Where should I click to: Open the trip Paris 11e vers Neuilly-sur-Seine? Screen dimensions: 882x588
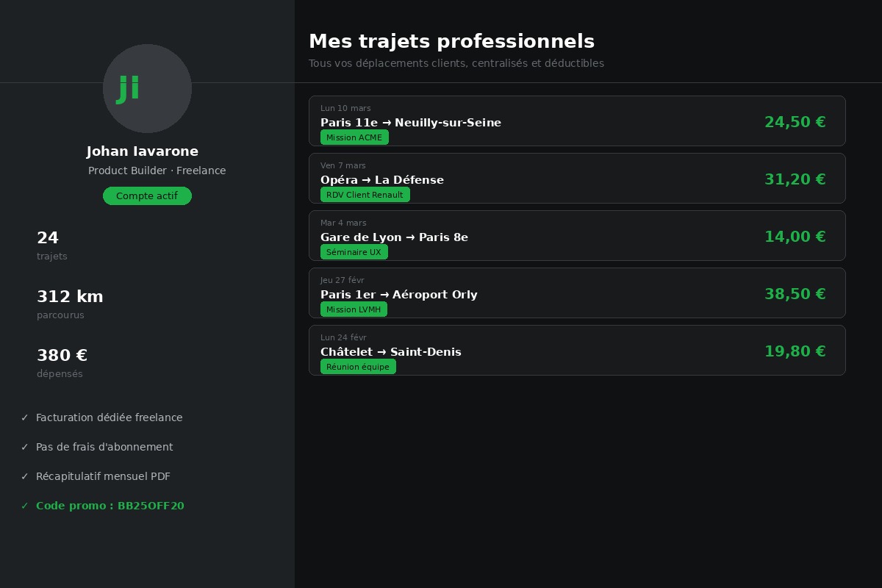(x=577, y=121)
